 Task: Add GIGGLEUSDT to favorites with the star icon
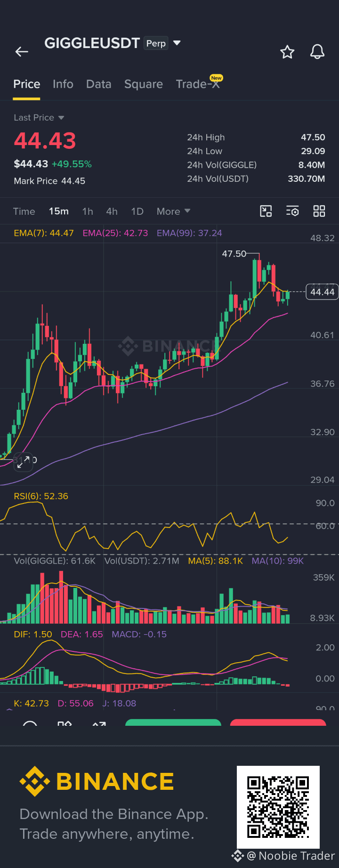(x=287, y=52)
